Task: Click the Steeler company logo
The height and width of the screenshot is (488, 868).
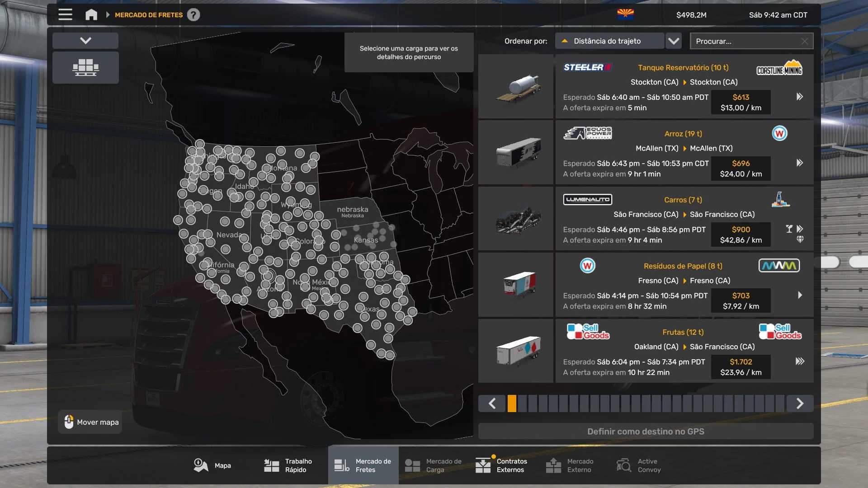Action: 587,67
